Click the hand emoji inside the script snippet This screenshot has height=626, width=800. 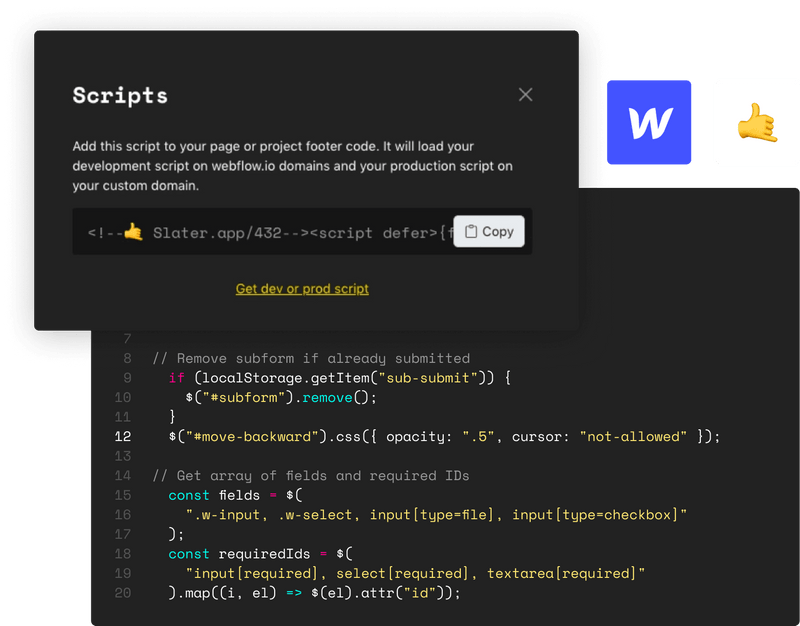133,232
